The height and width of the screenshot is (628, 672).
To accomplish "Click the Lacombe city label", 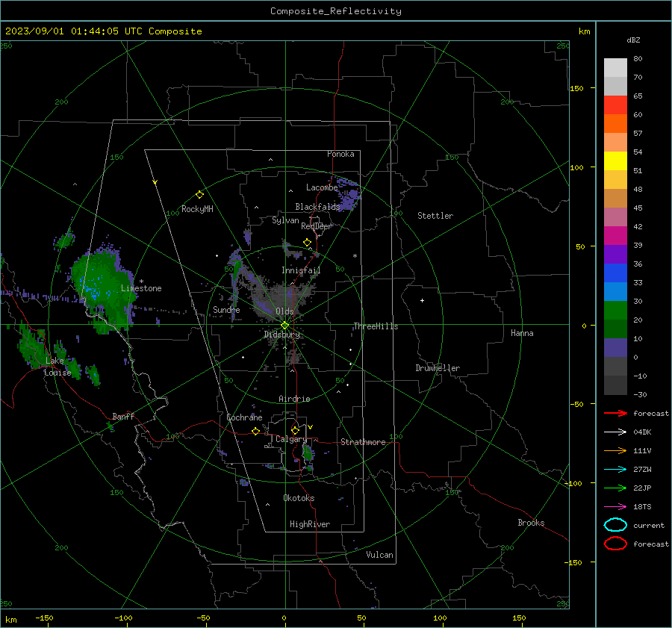I will point(321,187).
